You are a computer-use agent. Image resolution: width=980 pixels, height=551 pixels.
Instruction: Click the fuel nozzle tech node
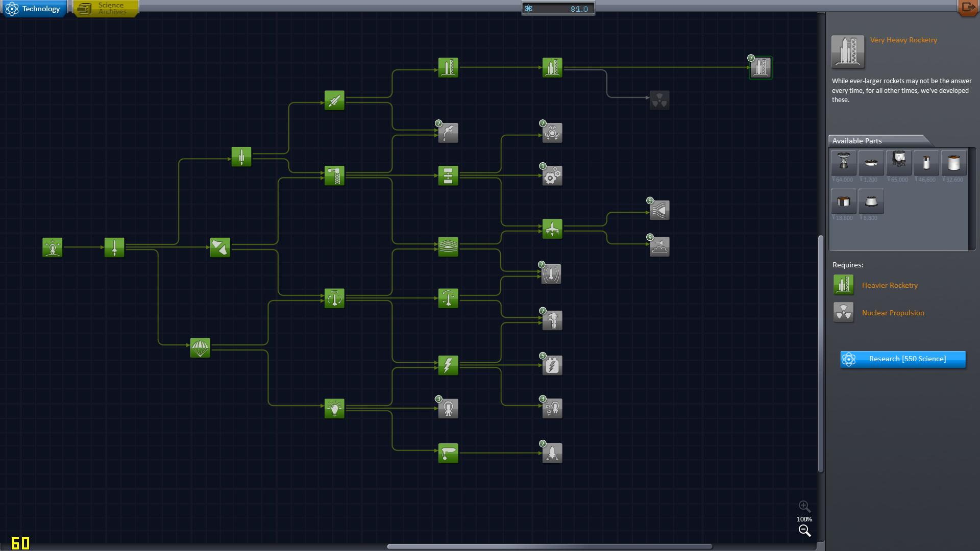[448, 133]
